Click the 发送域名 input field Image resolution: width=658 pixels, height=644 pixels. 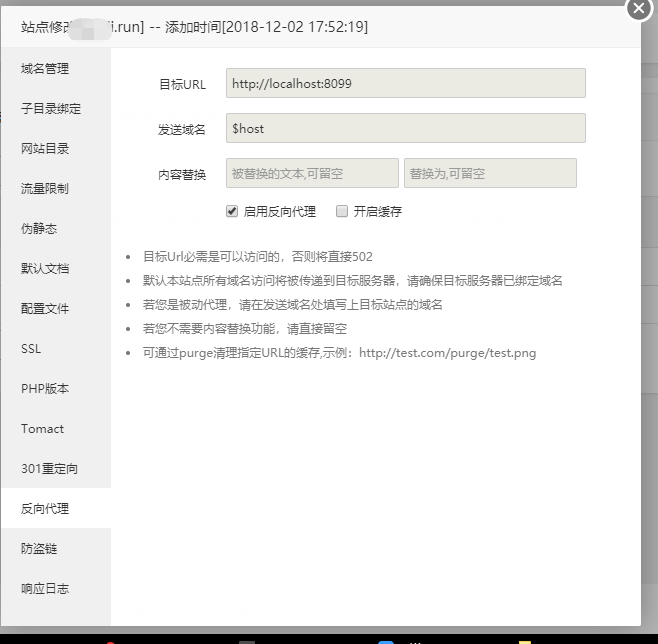[x=405, y=128]
